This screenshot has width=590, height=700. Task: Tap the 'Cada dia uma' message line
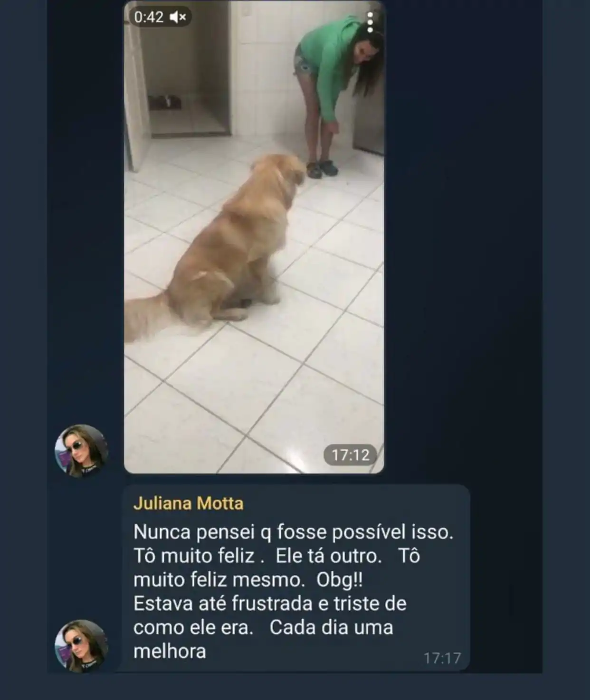tap(331, 627)
